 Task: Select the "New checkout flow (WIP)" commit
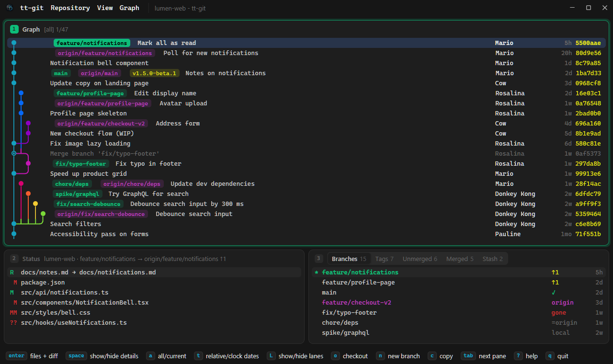(306, 134)
